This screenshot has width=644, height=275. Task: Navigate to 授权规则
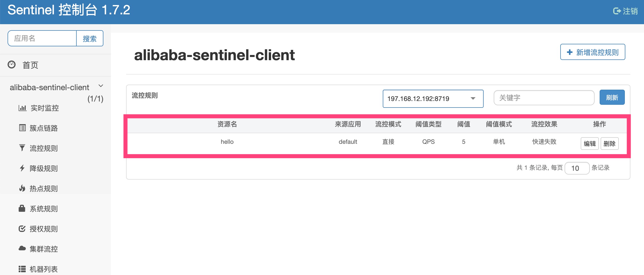(44, 229)
